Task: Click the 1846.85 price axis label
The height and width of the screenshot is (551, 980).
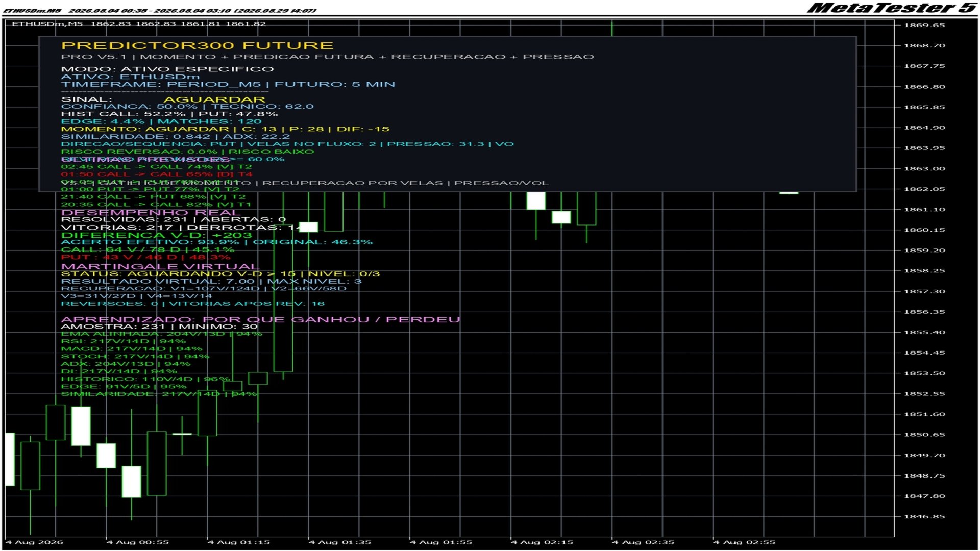Action: point(924,517)
